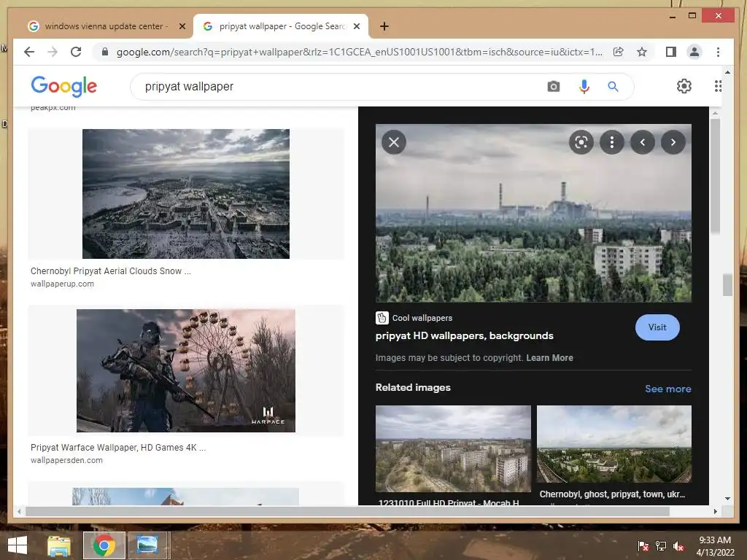Open the Chrome side panel

(x=671, y=52)
